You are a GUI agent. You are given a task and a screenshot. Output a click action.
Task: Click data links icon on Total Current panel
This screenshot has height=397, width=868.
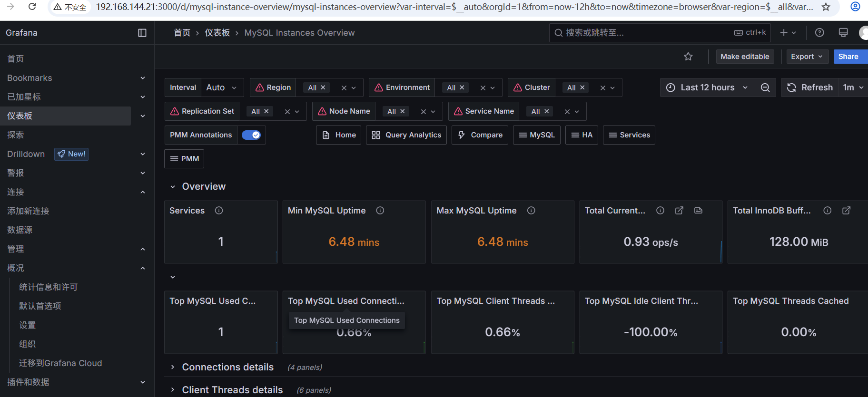coord(698,210)
